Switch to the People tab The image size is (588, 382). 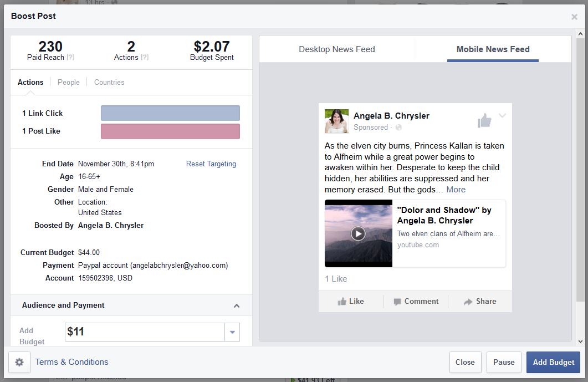tap(68, 82)
